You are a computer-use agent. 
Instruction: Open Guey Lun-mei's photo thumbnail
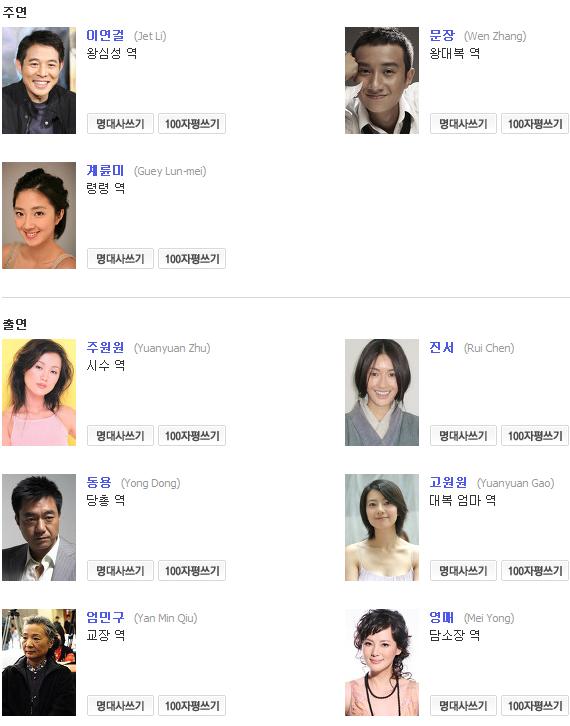click(39, 215)
